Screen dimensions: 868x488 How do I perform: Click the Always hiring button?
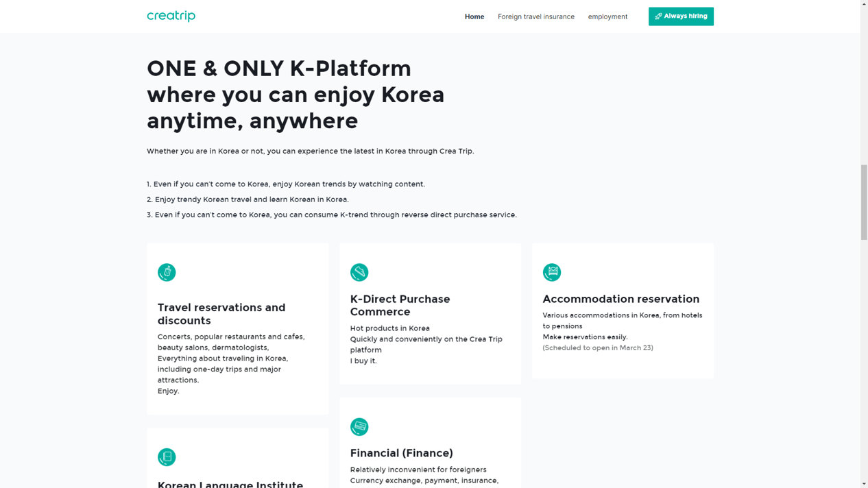point(681,16)
